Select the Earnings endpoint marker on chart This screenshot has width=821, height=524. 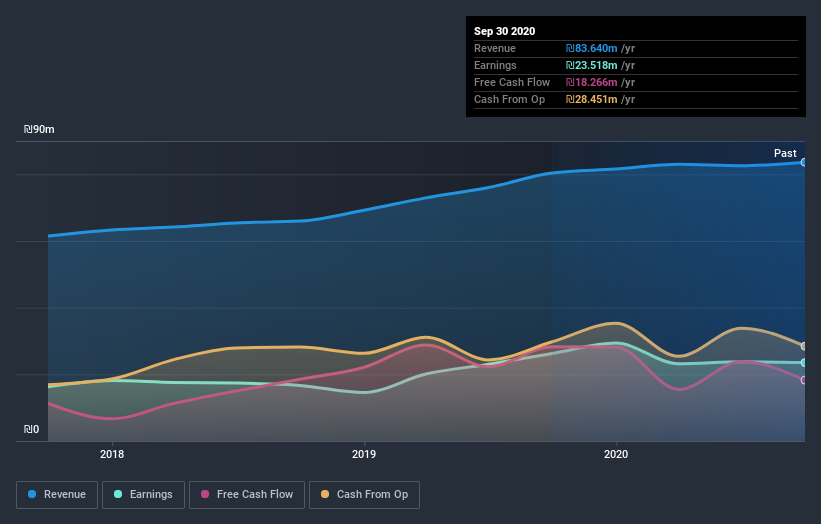[x=803, y=362]
